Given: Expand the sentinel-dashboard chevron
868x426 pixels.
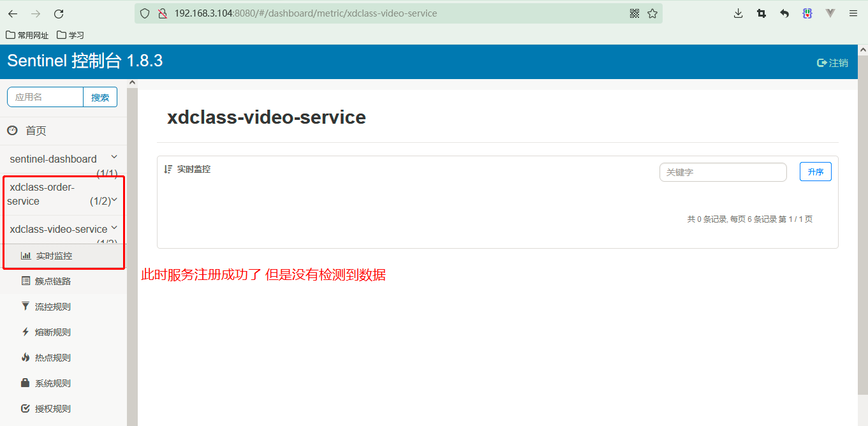Looking at the screenshot, I should (x=114, y=156).
